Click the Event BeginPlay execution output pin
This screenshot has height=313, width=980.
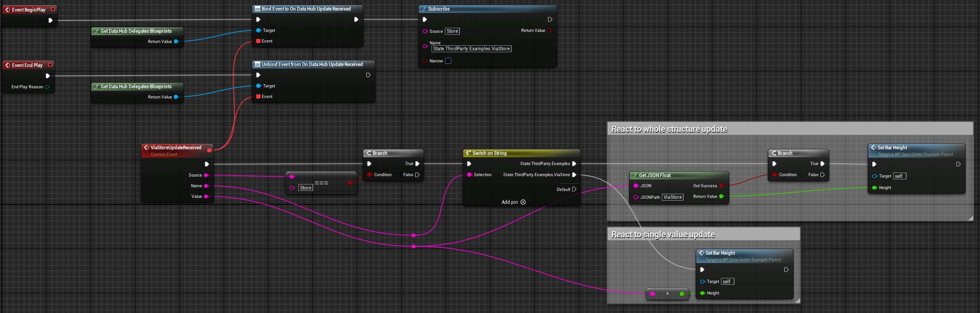click(x=50, y=20)
